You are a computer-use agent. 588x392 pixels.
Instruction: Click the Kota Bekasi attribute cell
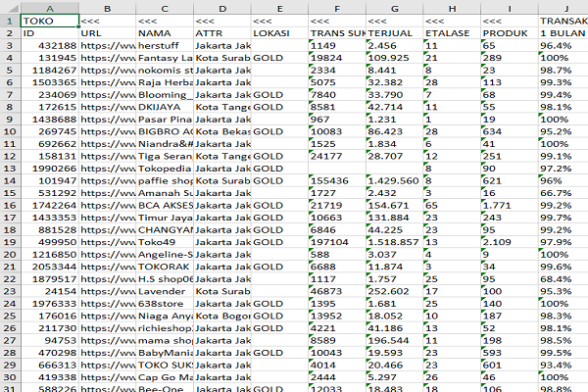tap(222, 131)
